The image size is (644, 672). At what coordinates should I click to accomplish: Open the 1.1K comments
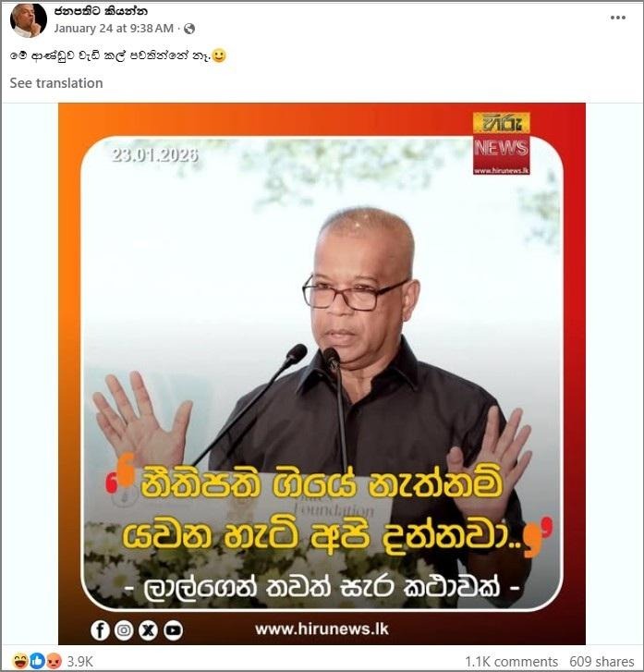511,661
